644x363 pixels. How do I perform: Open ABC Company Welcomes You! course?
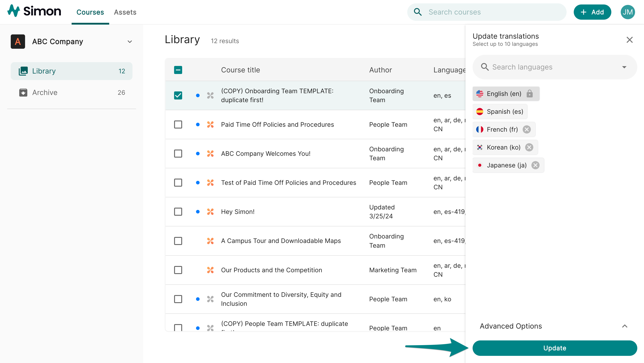click(266, 154)
